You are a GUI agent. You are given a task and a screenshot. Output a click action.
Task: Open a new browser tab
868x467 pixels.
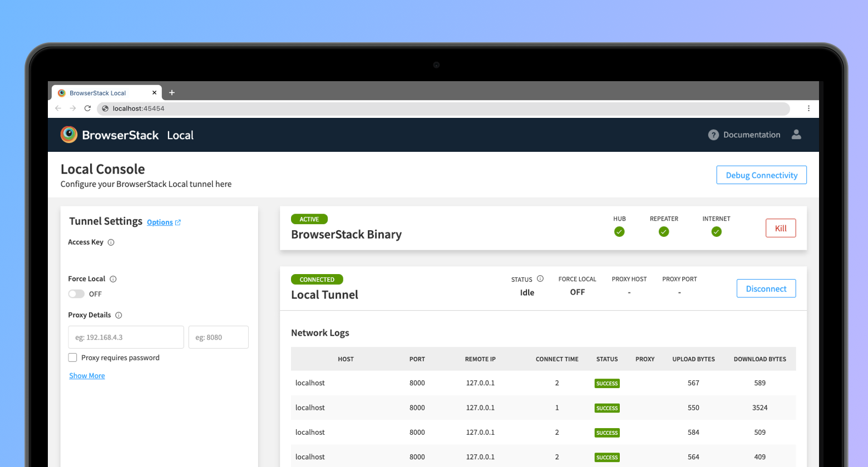pos(172,93)
